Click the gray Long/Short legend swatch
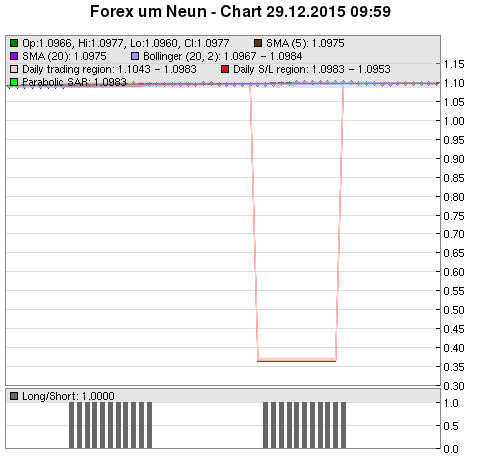This screenshot has height=457, width=480. 14,396
